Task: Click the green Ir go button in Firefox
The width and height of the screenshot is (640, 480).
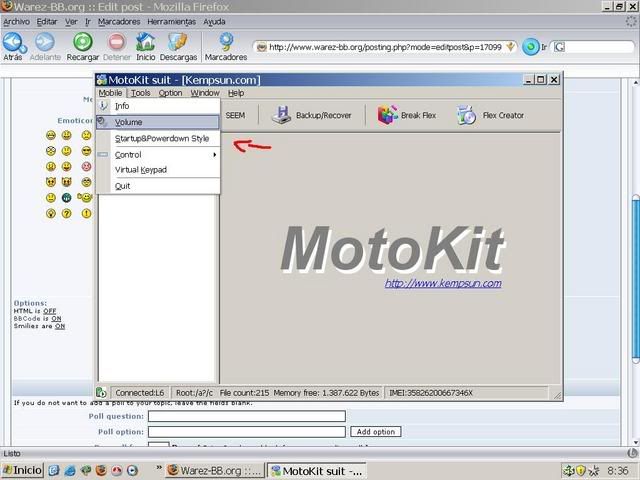Action: pyautogui.click(x=531, y=47)
